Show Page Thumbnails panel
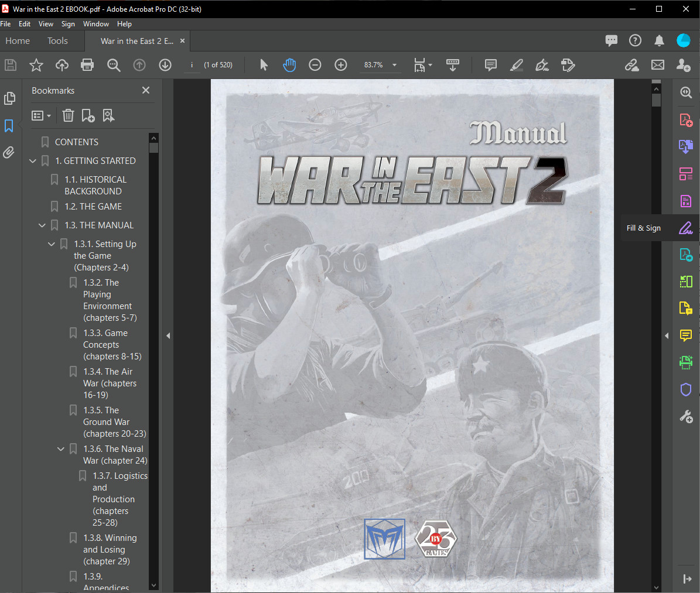This screenshot has height=593, width=700. [x=9, y=98]
